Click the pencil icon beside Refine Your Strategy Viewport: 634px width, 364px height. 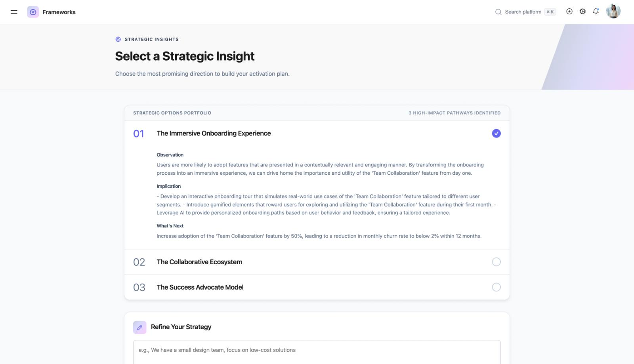(139, 327)
